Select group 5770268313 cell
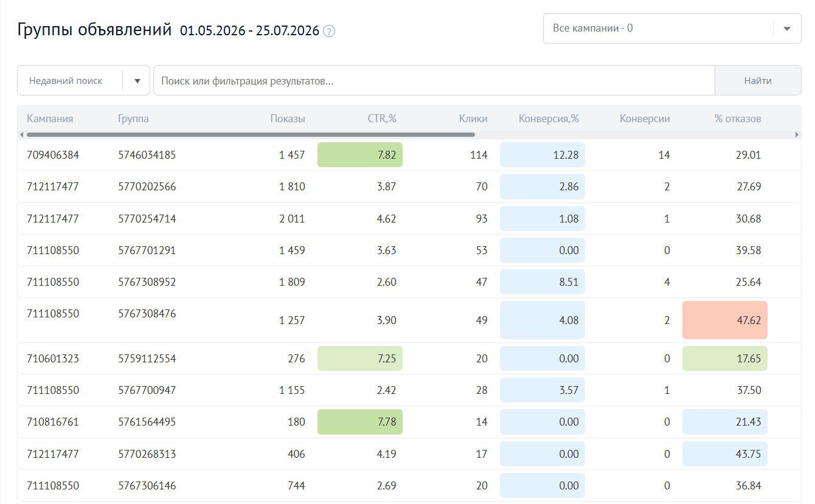Image resolution: width=815 pixels, height=504 pixels. pos(147,453)
